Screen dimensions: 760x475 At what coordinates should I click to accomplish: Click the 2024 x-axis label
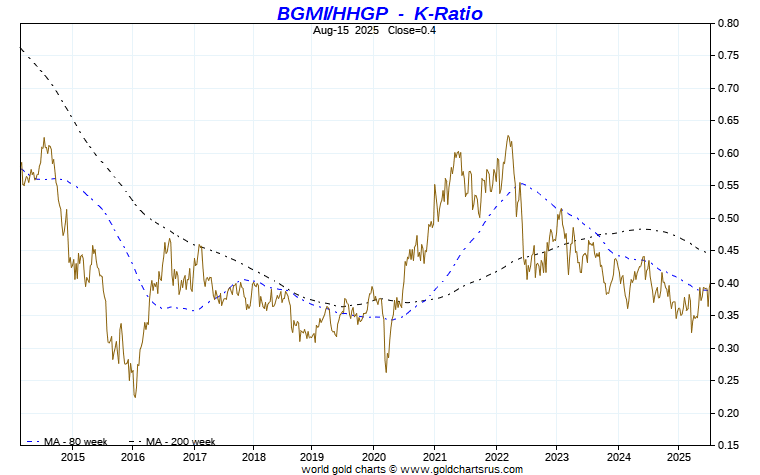pos(618,457)
